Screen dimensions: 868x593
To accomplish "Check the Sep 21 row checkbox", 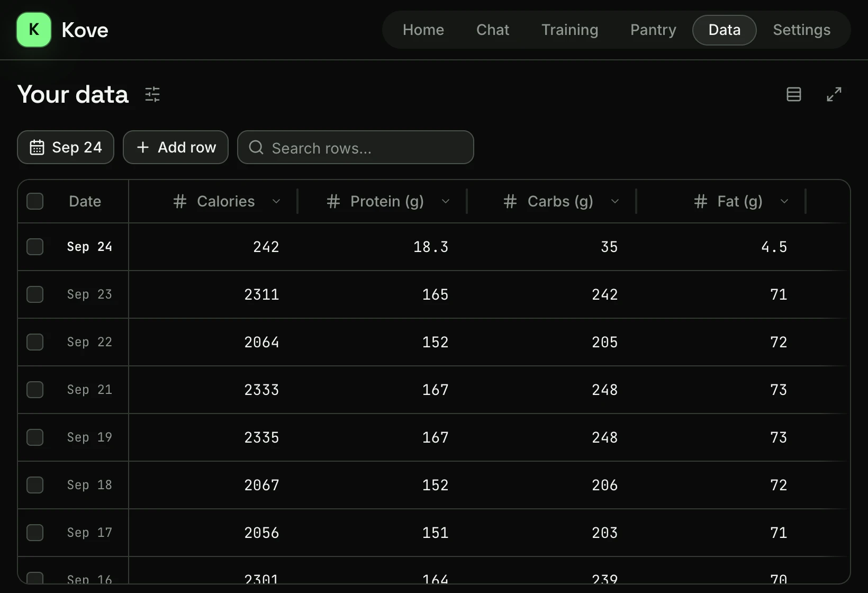I will (35, 390).
